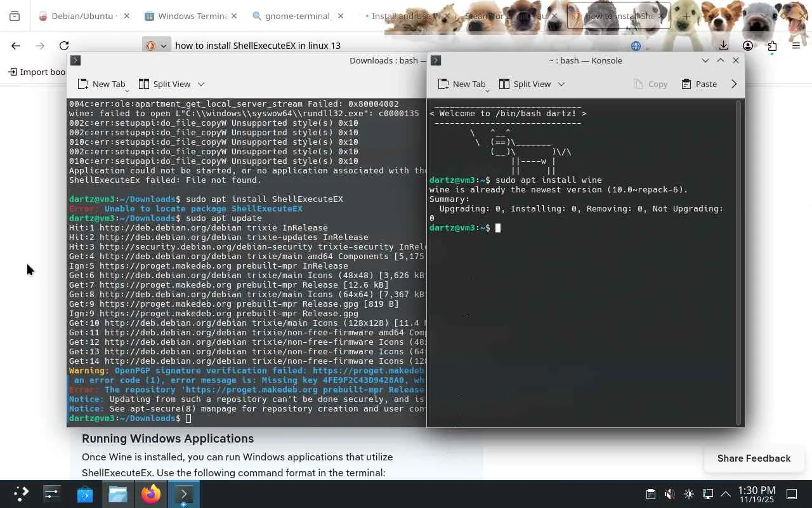Open the Dolphin file manager icon
The image size is (812, 508).
pos(118,493)
